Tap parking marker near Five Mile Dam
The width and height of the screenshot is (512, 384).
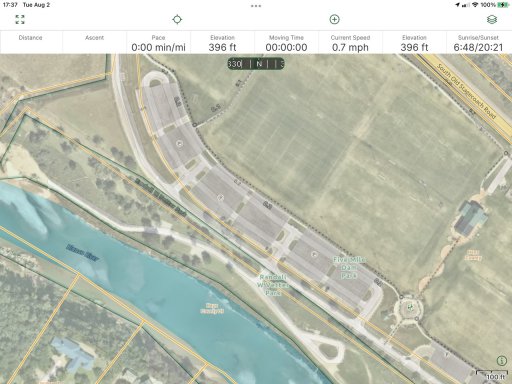coord(314,254)
